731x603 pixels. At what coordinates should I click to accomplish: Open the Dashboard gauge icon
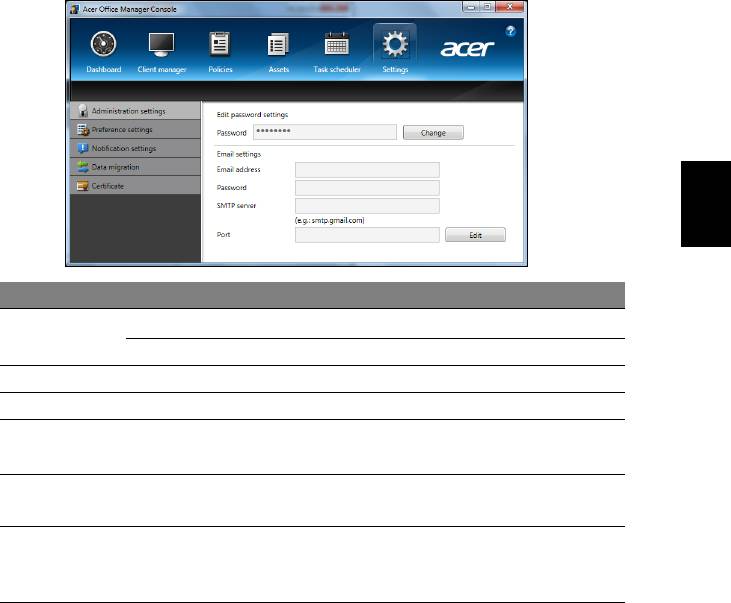(103, 45)
